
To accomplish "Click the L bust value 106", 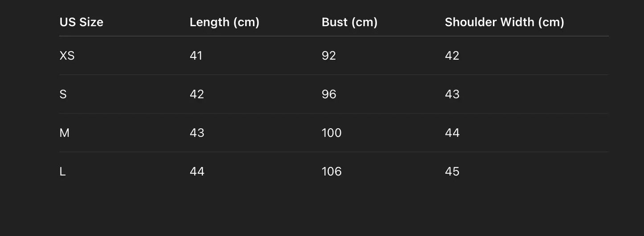I will pyautogui.click(x=332, y=172).
